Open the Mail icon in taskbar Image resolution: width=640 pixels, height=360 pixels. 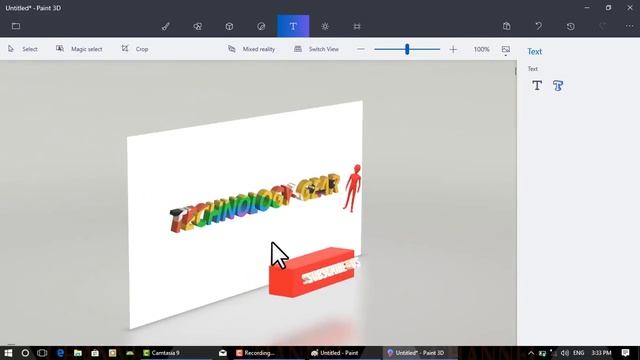pos(223,353)
